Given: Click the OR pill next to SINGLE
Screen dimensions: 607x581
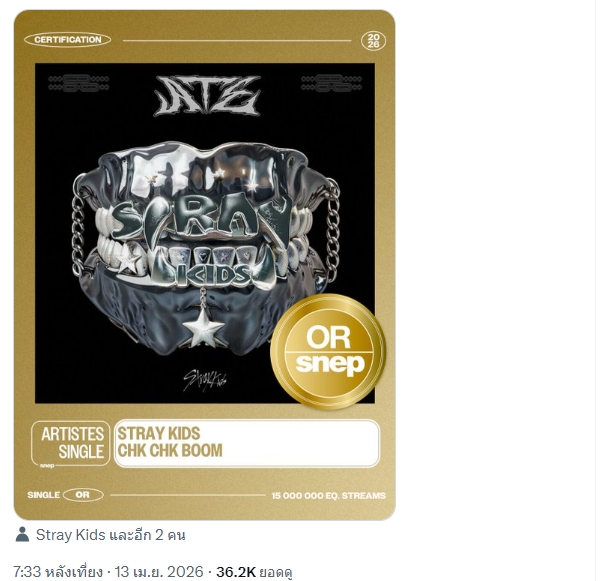Looking at the screenshot, I should click(x=83, y=495).
